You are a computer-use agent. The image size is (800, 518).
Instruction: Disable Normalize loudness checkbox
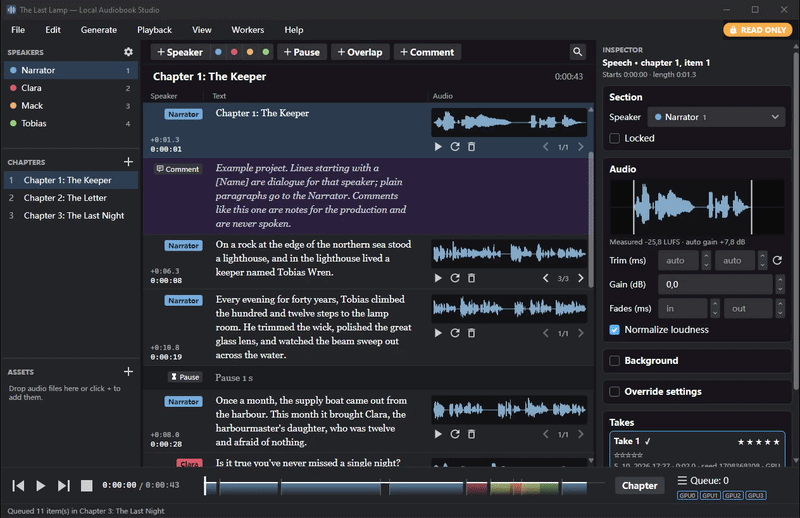click(615, 330)
